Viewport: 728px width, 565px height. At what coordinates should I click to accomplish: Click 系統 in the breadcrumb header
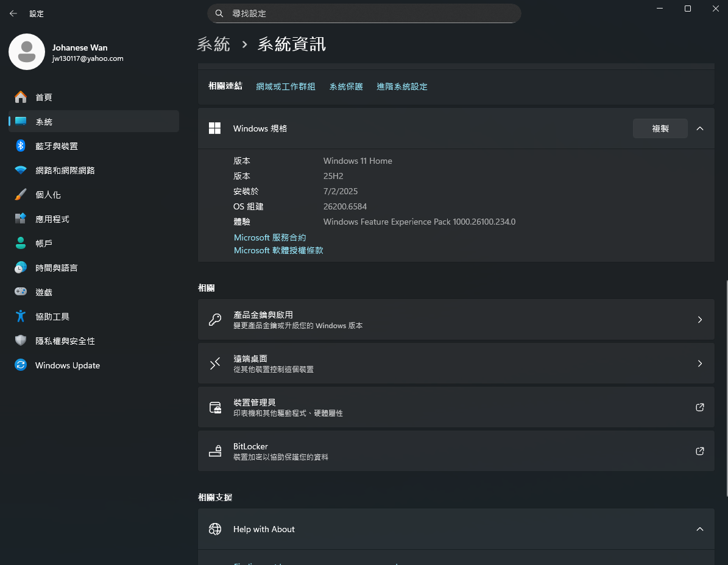[214, 44]
